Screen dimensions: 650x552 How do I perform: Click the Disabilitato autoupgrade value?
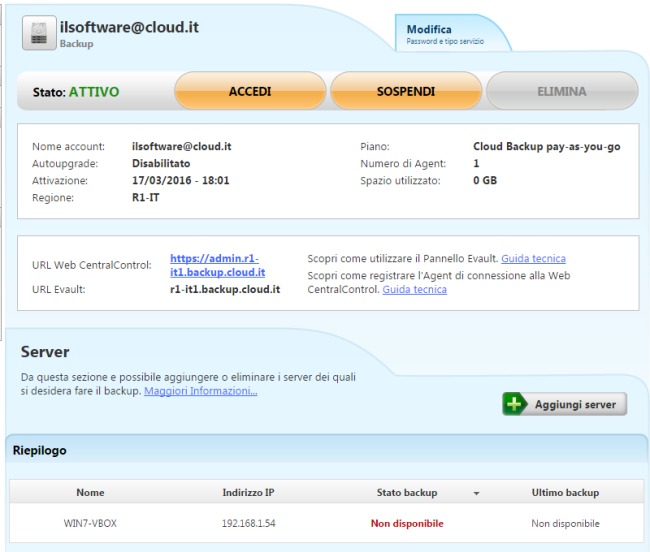click(161, 163)
